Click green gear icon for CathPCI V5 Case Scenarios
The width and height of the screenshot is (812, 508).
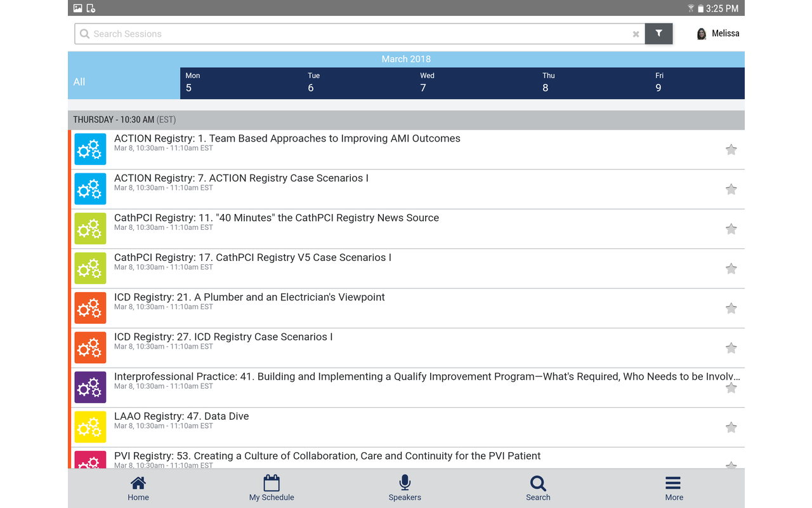point(90,268)
